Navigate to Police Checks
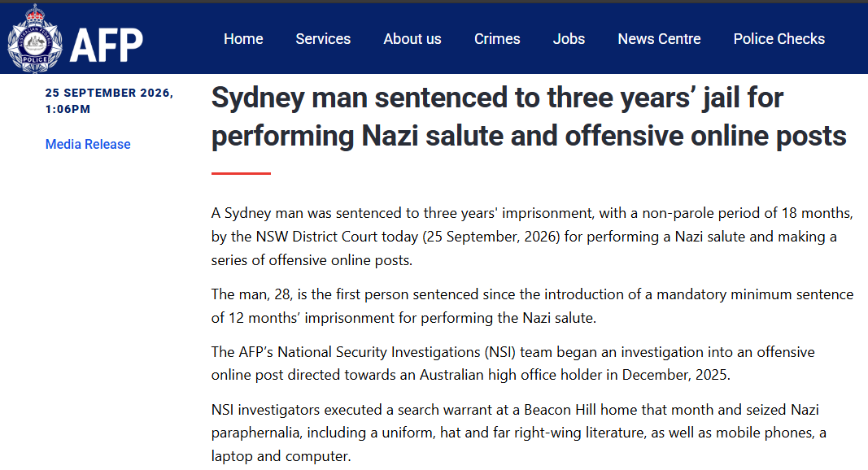868x470 pixels. click(x=779, y=39)
